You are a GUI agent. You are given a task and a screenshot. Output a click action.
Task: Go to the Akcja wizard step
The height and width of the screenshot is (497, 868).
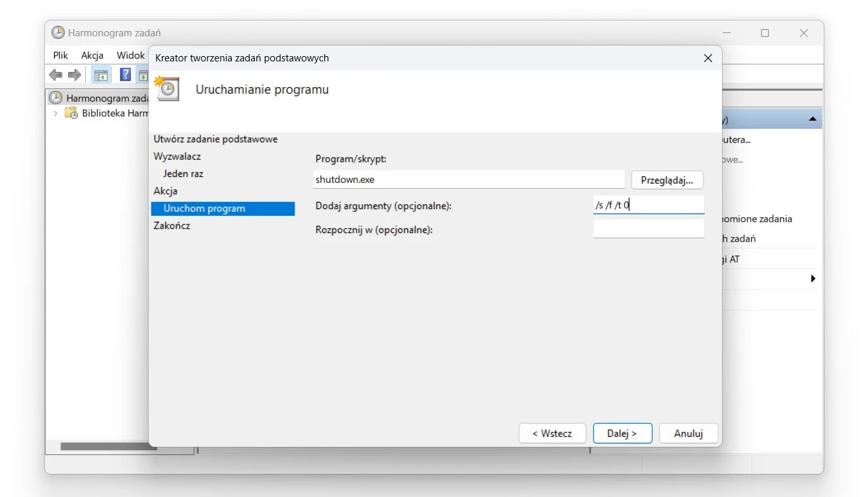click(166, 191)
